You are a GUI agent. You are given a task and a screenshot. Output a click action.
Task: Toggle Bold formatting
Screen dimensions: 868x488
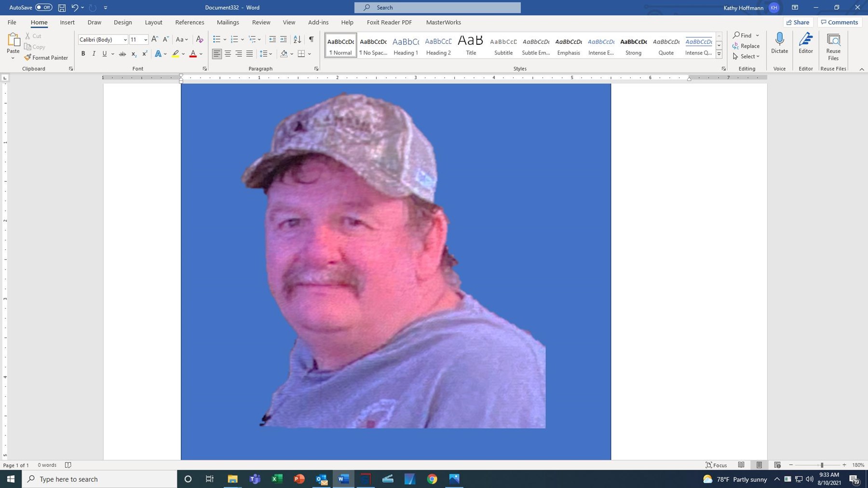pyautogui.click(x=83, y=54)
